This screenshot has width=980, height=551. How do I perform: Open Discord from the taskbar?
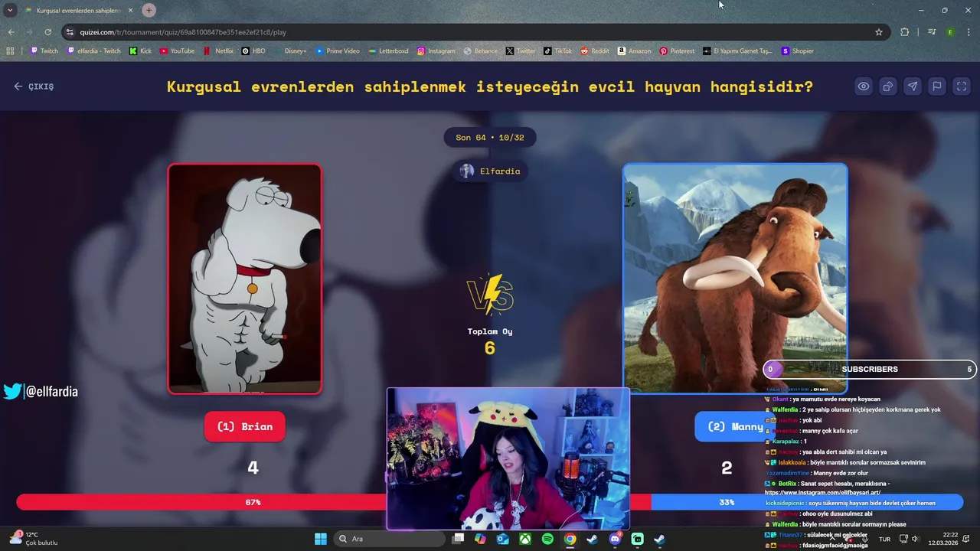[615, 539]
